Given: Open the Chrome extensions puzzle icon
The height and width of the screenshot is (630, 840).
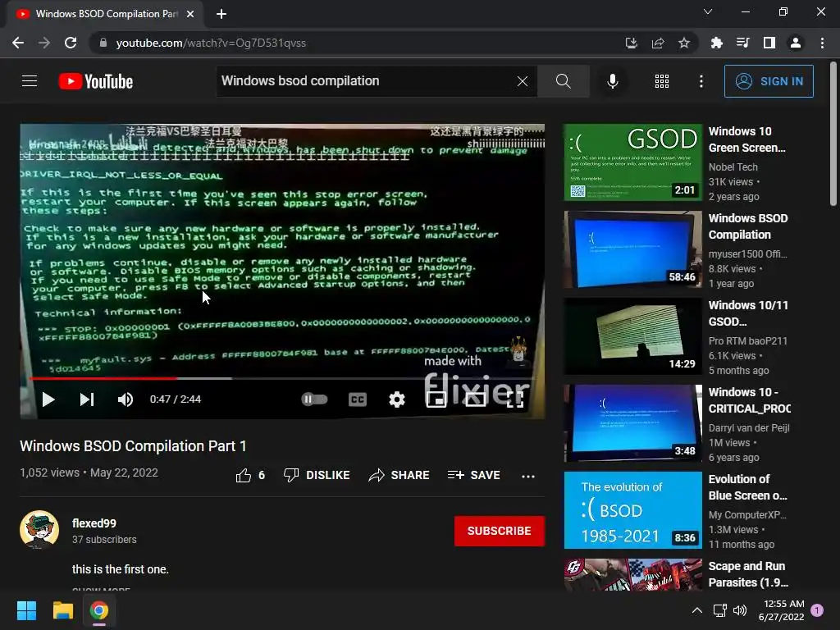Looking at the screenshot, I should [716, 43].
